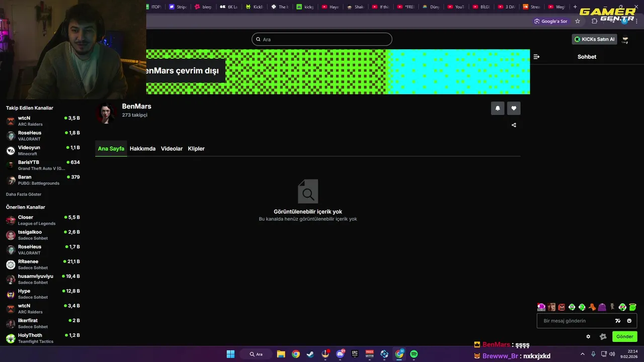Pick the human face photo emote

[551, 307]
